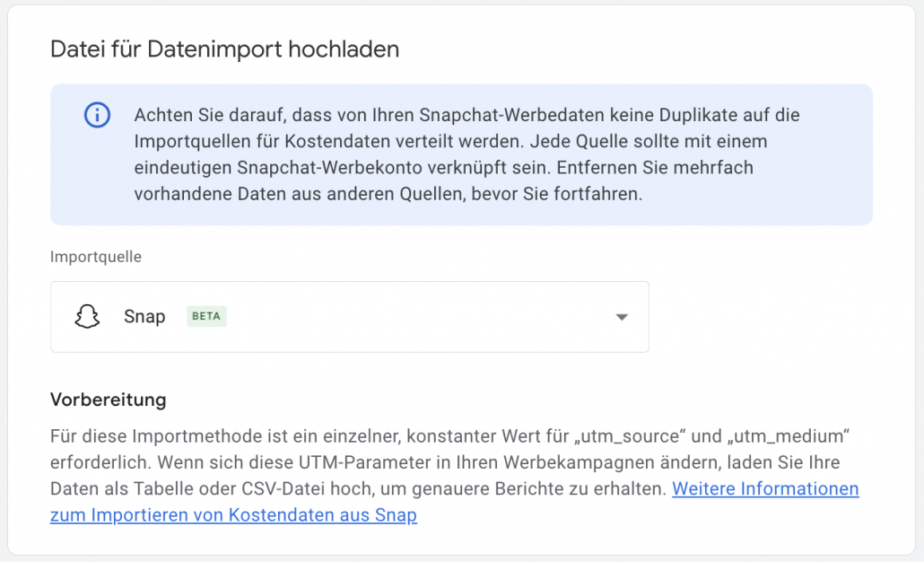Click the 'Datei für Datenimport hochladen' heading
The height and width of the screenshot is (562, 924).
pos(224,49)
